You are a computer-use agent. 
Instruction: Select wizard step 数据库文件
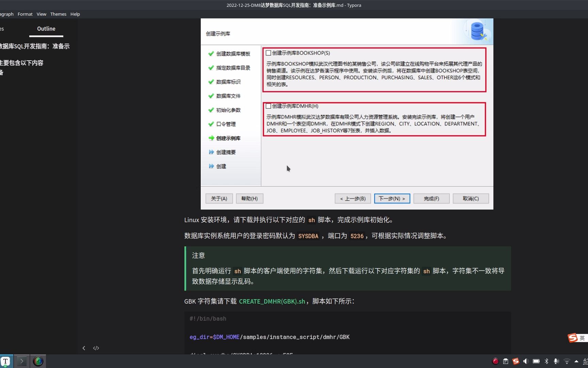228,96
